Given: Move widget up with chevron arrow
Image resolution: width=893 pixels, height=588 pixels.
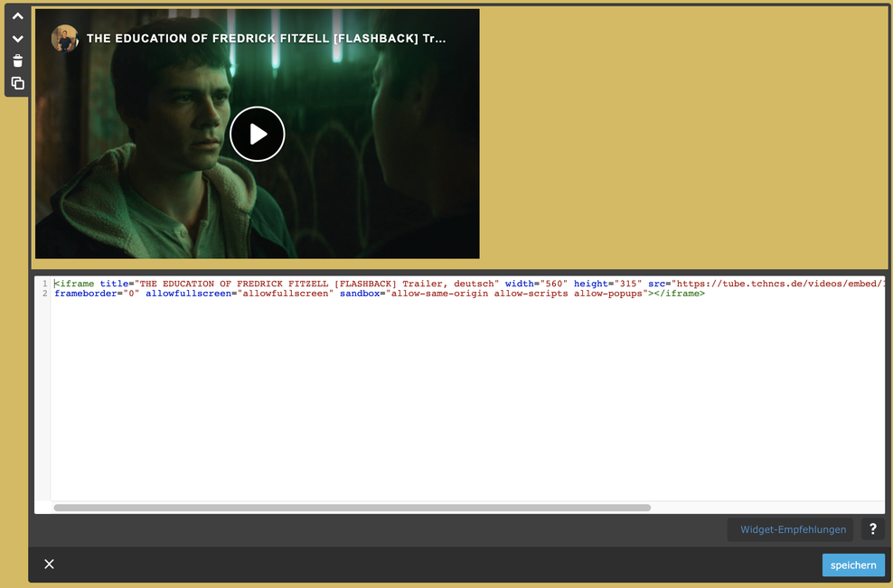Looking at the screenshot, I should click(18, 16).
